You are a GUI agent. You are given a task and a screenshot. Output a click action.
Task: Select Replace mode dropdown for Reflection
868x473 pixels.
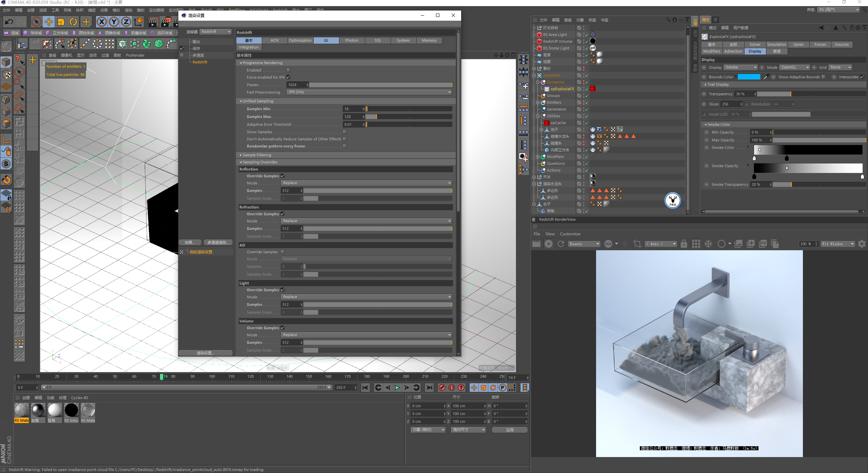pos(366,183)
